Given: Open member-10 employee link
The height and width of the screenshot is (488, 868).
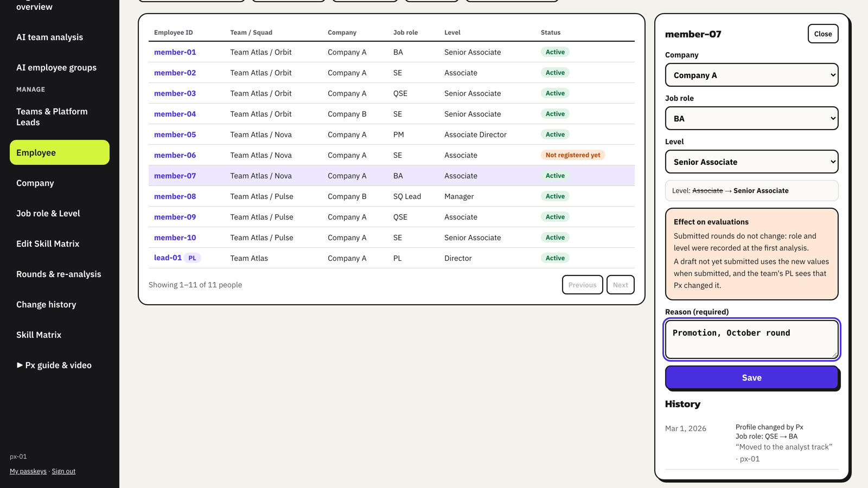Looking at the screenshot, I should click(175, 237).
